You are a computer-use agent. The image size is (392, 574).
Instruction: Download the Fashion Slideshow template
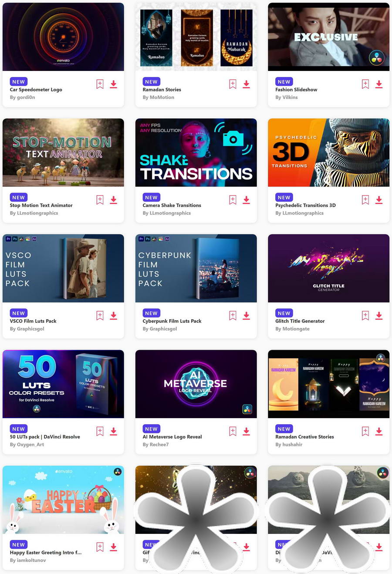point(379,84)
